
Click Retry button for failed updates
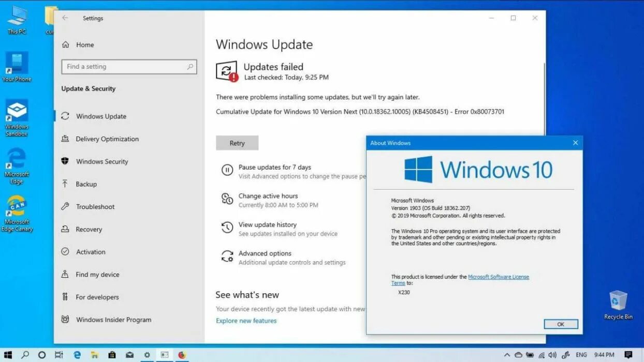237,143
